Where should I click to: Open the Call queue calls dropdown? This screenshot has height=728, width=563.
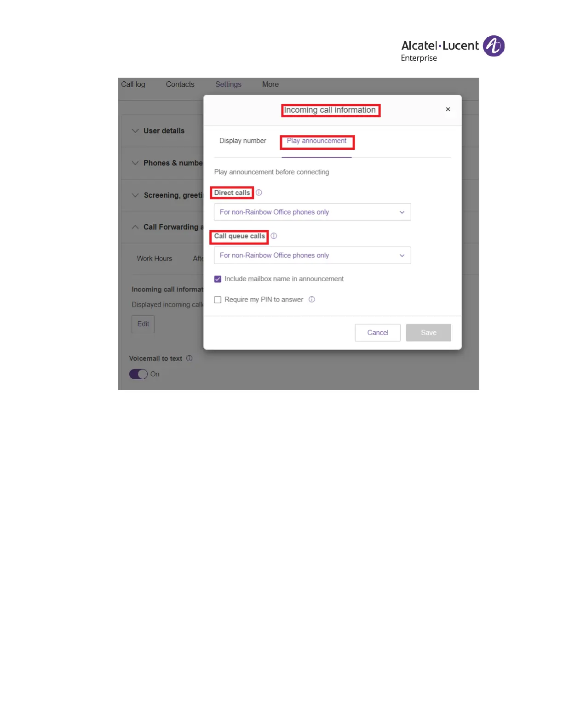[312, 255]
